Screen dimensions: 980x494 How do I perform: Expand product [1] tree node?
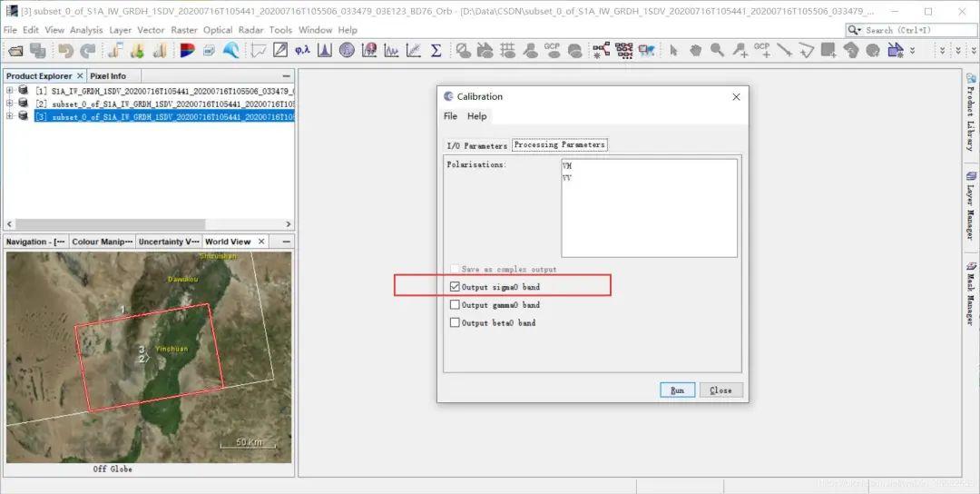pos(9,91)
